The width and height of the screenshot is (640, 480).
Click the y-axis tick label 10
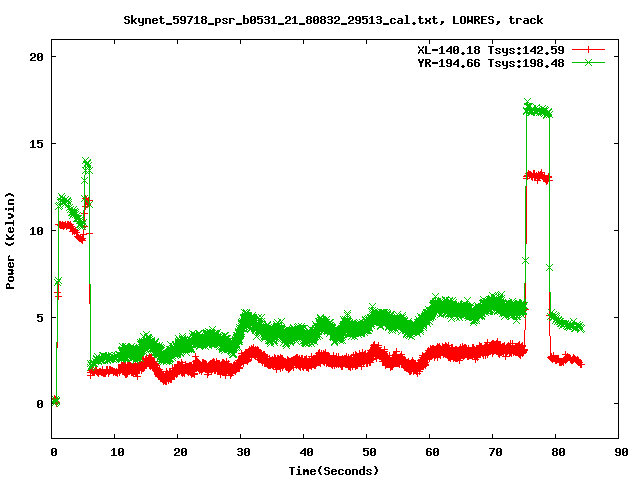pos(36,231)
